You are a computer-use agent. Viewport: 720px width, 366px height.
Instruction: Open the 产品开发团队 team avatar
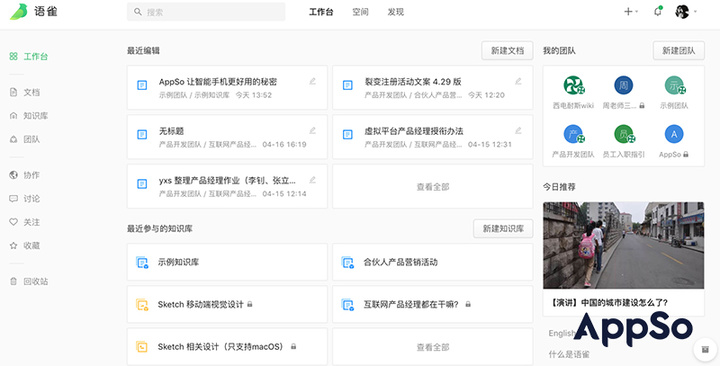[573, 134]
